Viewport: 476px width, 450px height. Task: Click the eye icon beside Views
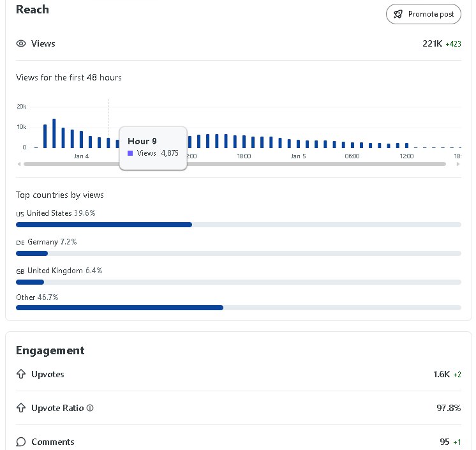click(21, 44)
